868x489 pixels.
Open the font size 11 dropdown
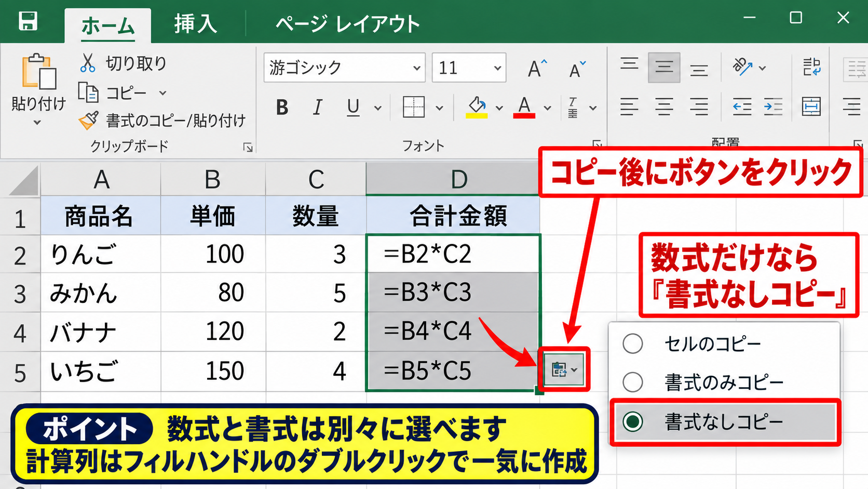[x=497, y=68]
